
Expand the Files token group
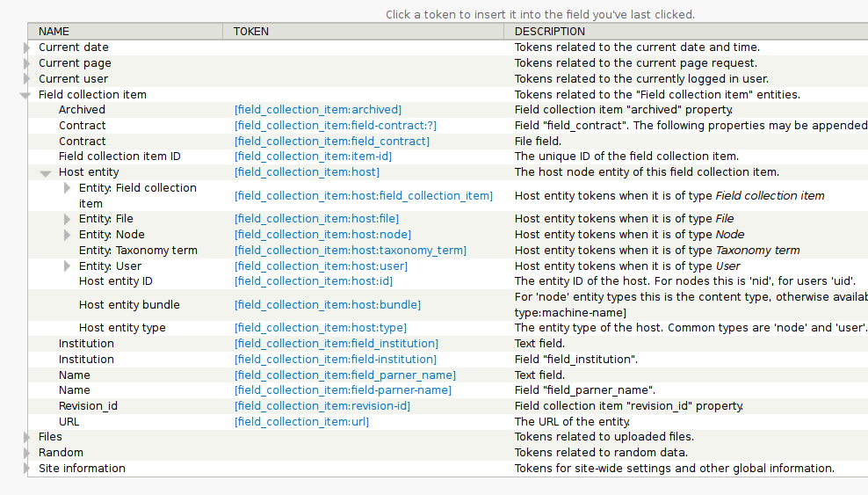pos(27,437)
